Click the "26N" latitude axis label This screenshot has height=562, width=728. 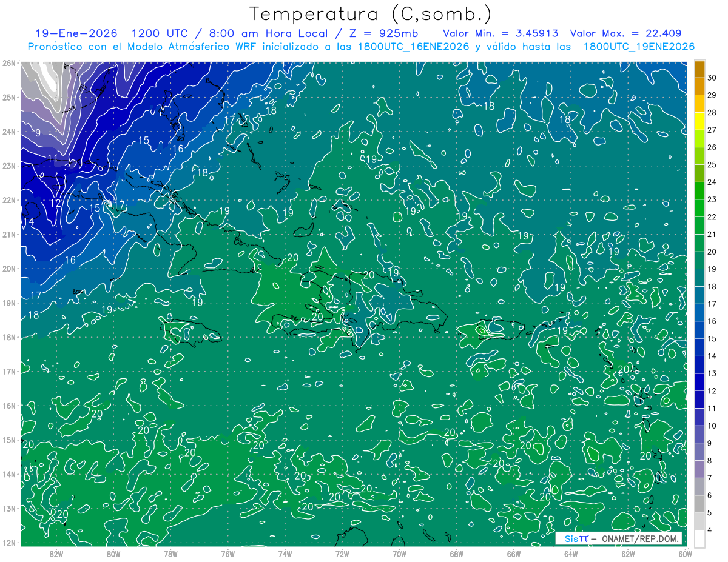(x=8, y=62)
